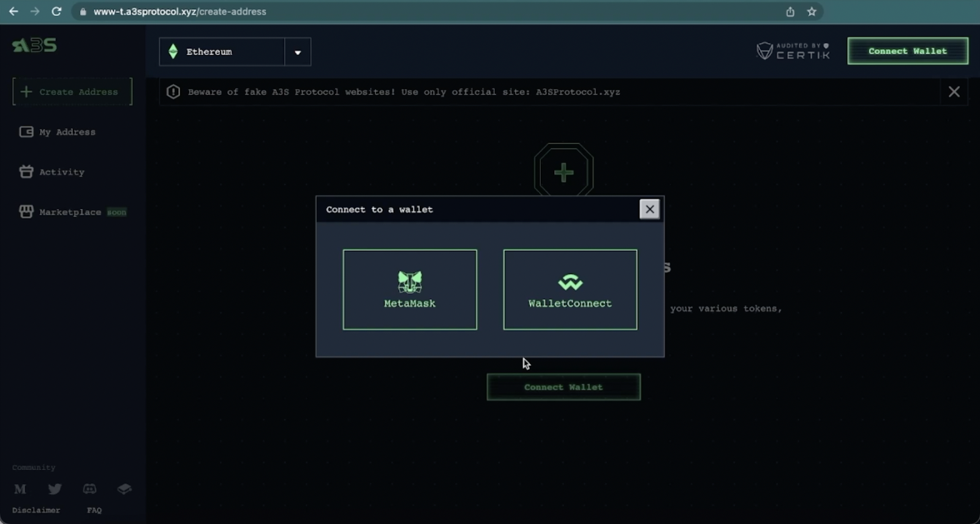Click the padlock site security icon

83,12
